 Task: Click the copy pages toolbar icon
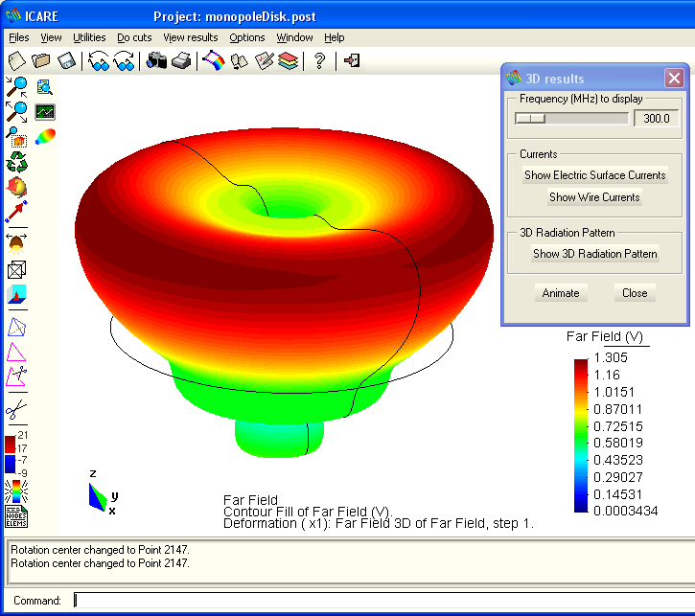tap(240, 61)
